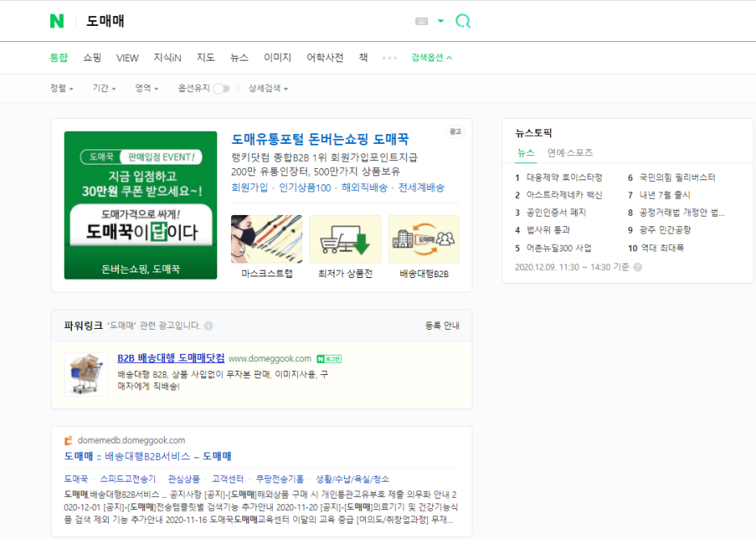Open the 관심상품 sitelink
The height and width of the screenshot is (539, 756).
click(183, 479)
